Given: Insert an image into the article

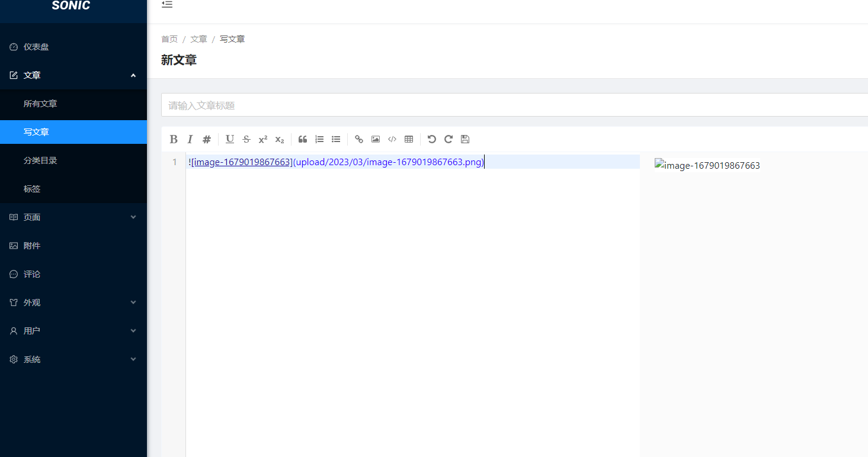Looking at the screenshot, I should (x=375, y=139).
